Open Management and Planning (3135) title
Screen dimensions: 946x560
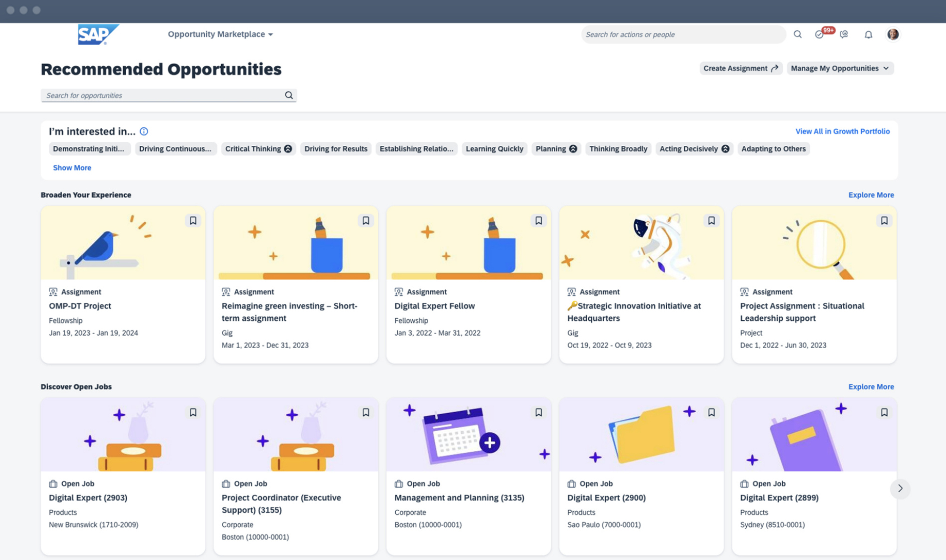click(459, 498)
